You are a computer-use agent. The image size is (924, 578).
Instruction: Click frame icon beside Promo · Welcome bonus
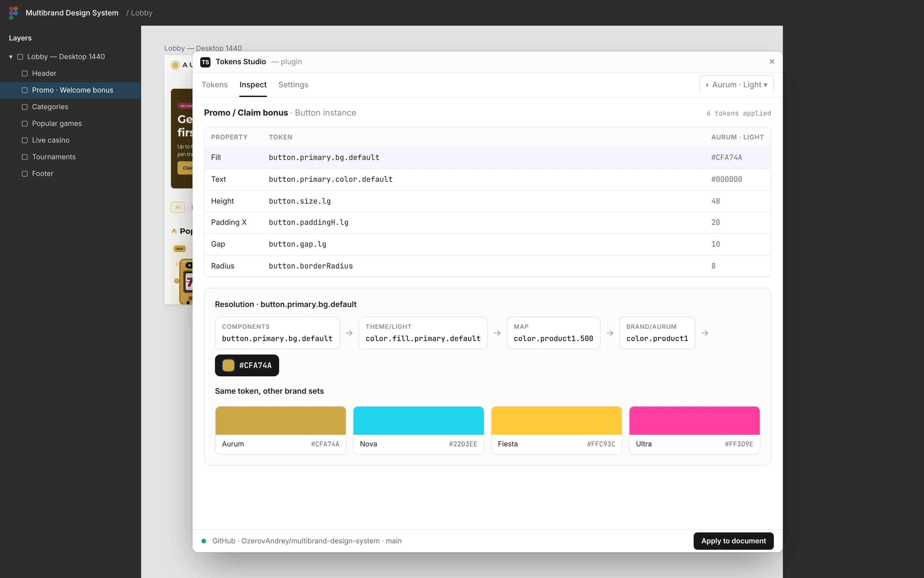pos(25,90)
